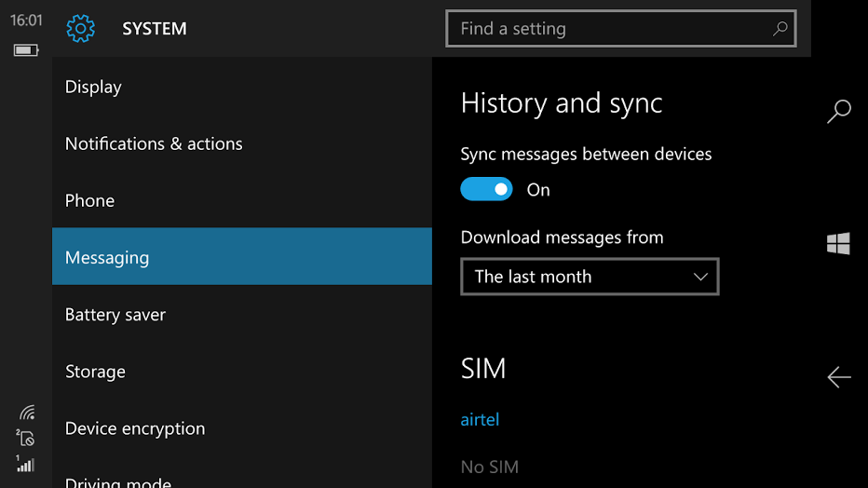Click the Find a setting search field
868x488 pixels.
(610, 29)
